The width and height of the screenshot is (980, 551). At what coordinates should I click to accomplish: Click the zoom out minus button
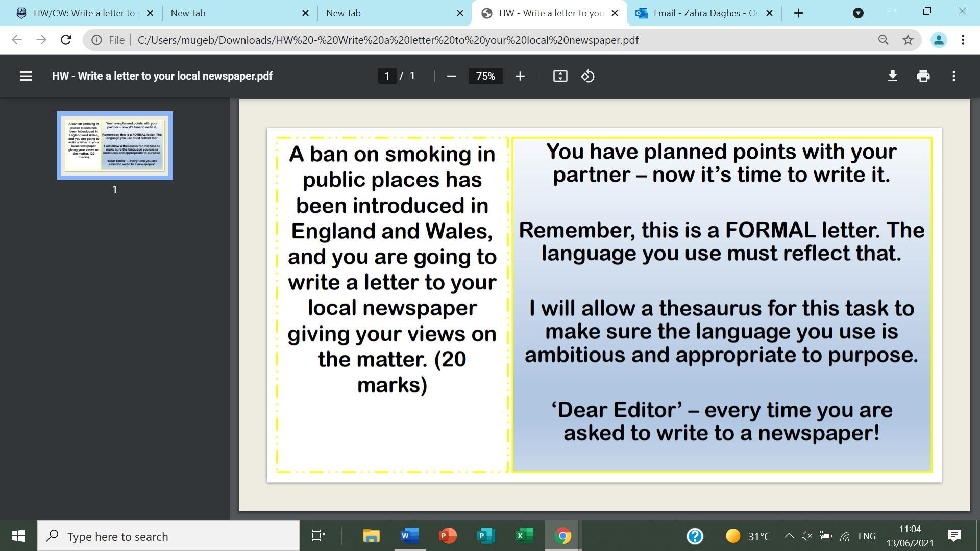click(x=451, y=76)
